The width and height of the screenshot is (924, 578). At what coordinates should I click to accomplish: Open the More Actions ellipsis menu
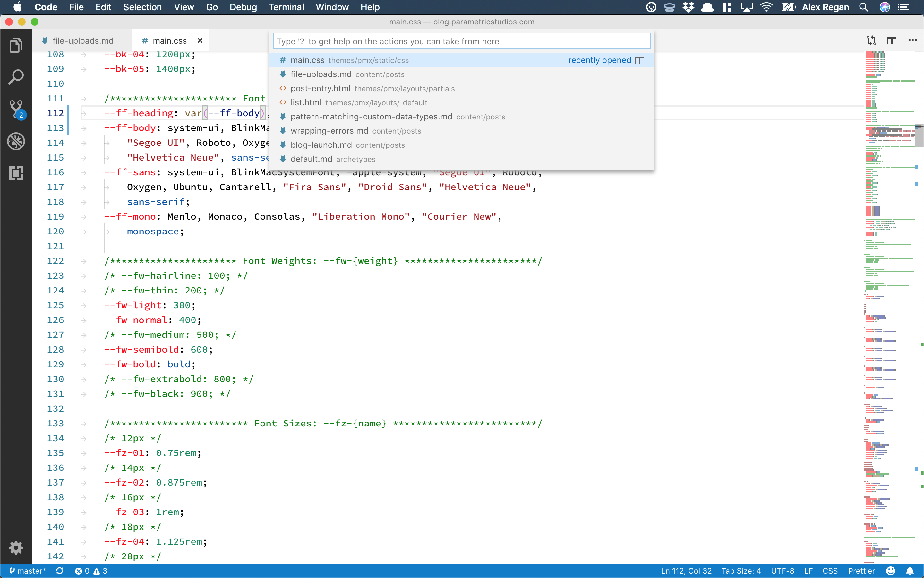click(912, 40)
